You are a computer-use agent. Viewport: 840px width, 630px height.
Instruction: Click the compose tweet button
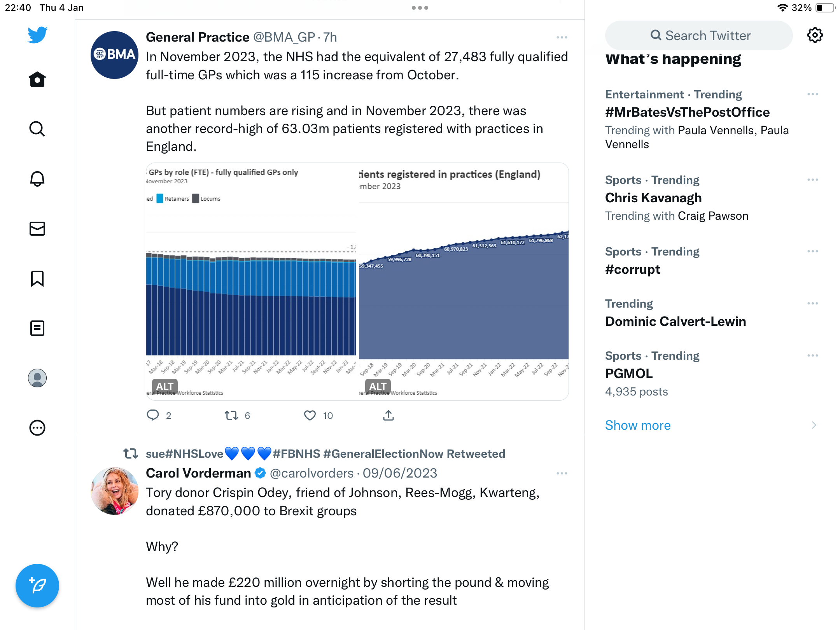(37, 585)
